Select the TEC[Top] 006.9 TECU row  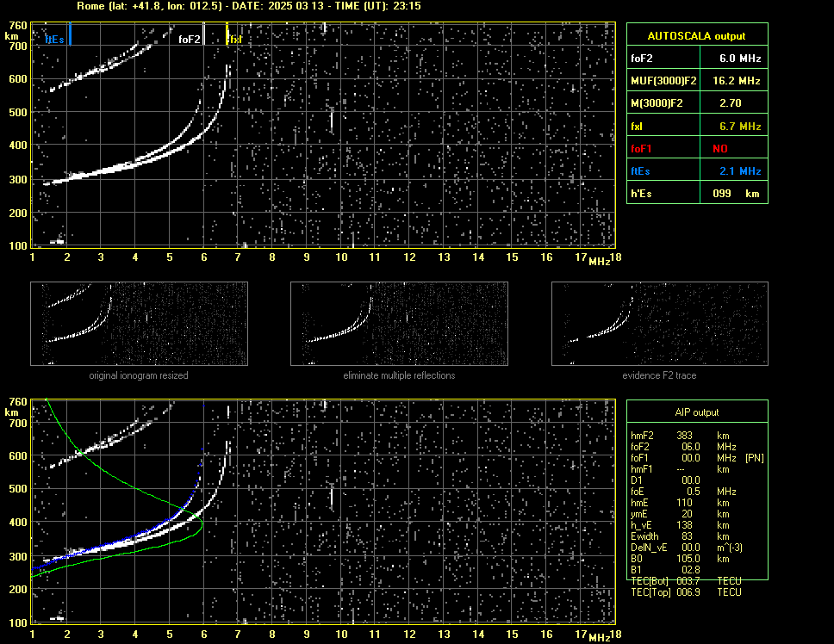686,592
